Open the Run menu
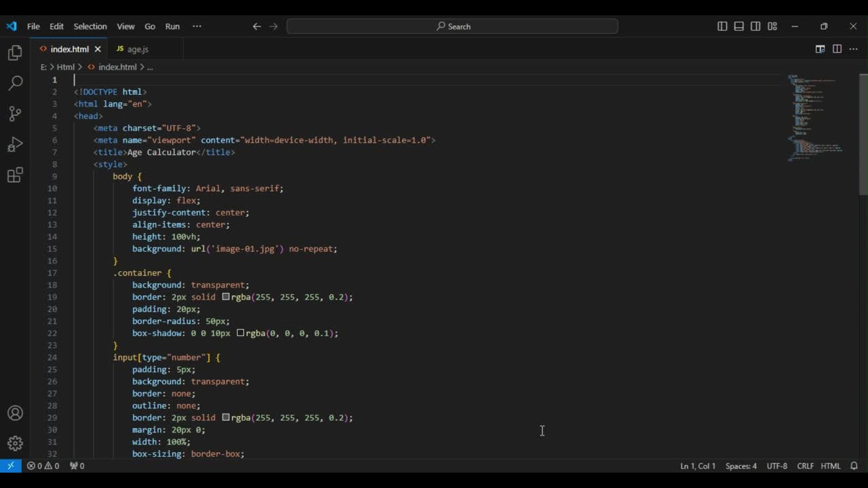 (172, 26)
